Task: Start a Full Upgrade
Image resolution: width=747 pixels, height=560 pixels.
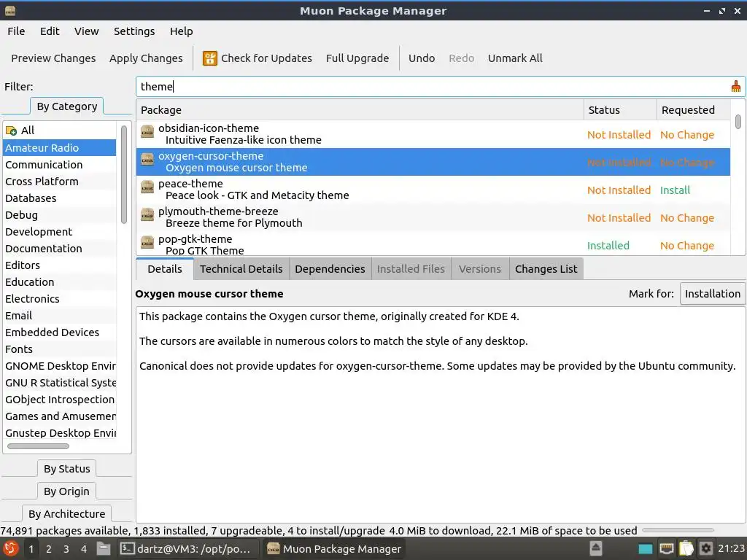Action: click(357, 58)
